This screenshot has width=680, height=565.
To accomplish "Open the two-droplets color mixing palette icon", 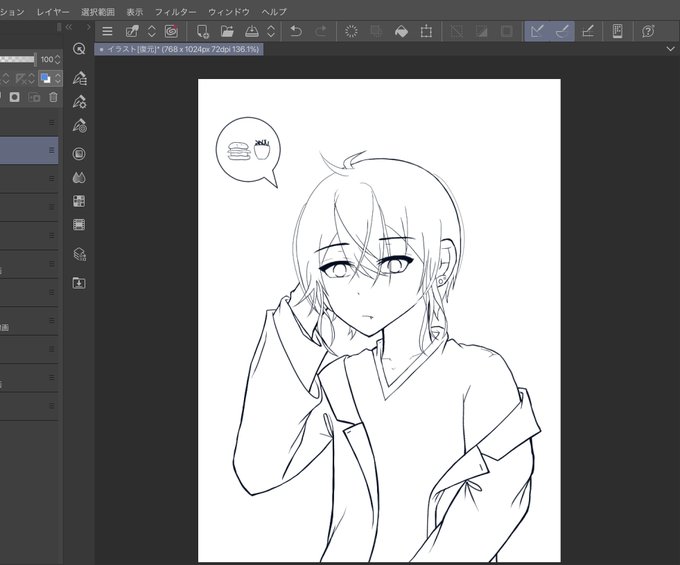I will click(x=79, y=177).
